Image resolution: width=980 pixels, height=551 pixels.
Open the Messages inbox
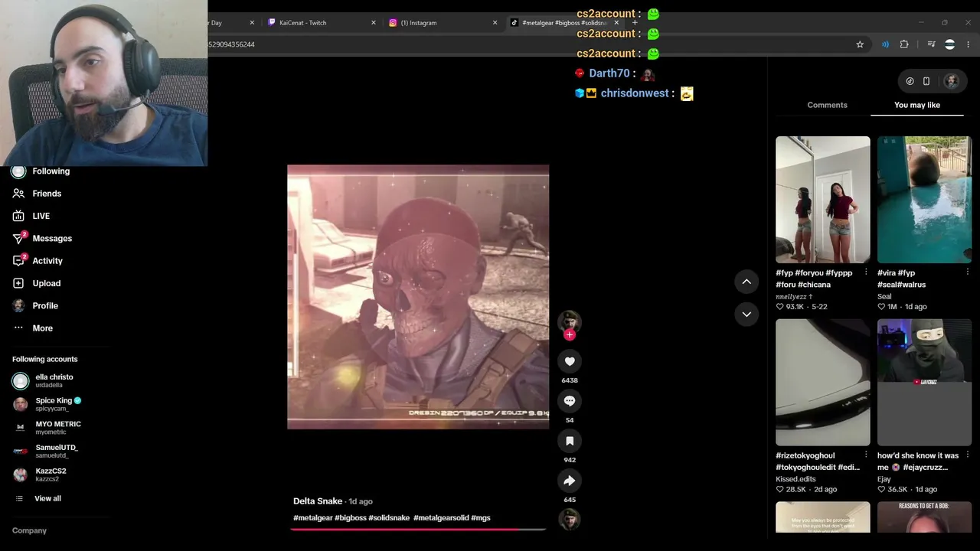click(x=51, y=239)
